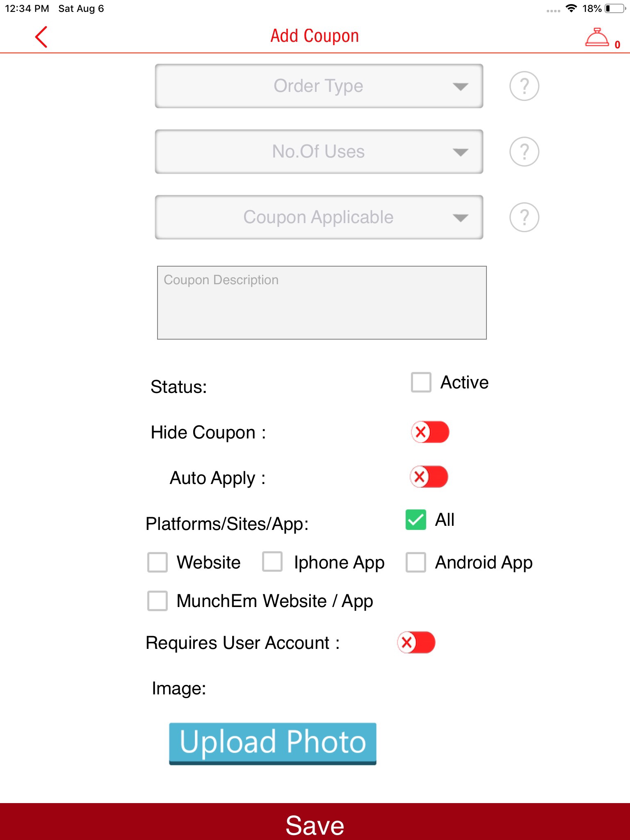
Task: Tap the Wi-Fi status icon
Action: click(x=571, y=9)
